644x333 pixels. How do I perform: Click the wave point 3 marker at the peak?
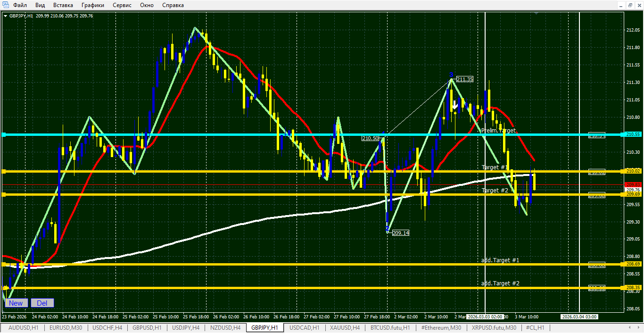[x=451, y=75]
